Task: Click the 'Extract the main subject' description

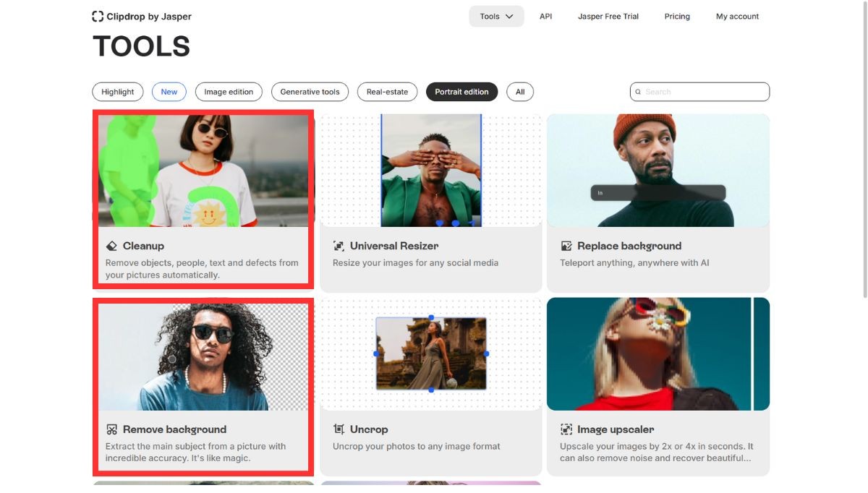Action: [x=195, y=453]
